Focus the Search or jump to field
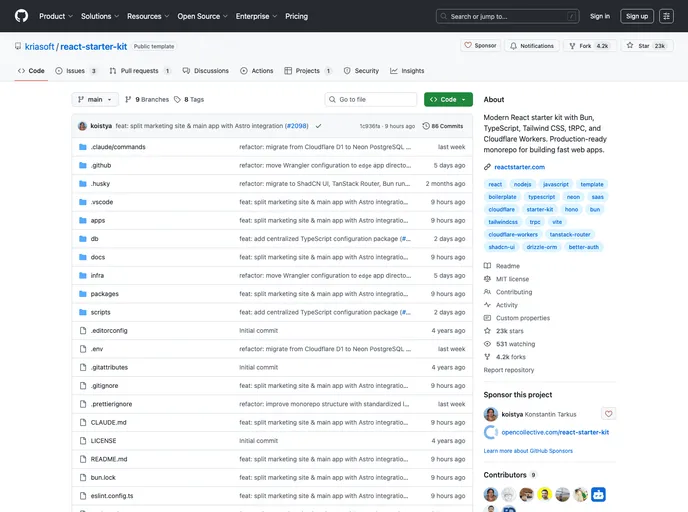The height and width of the screenshot is (512, 688). [508, 16]
